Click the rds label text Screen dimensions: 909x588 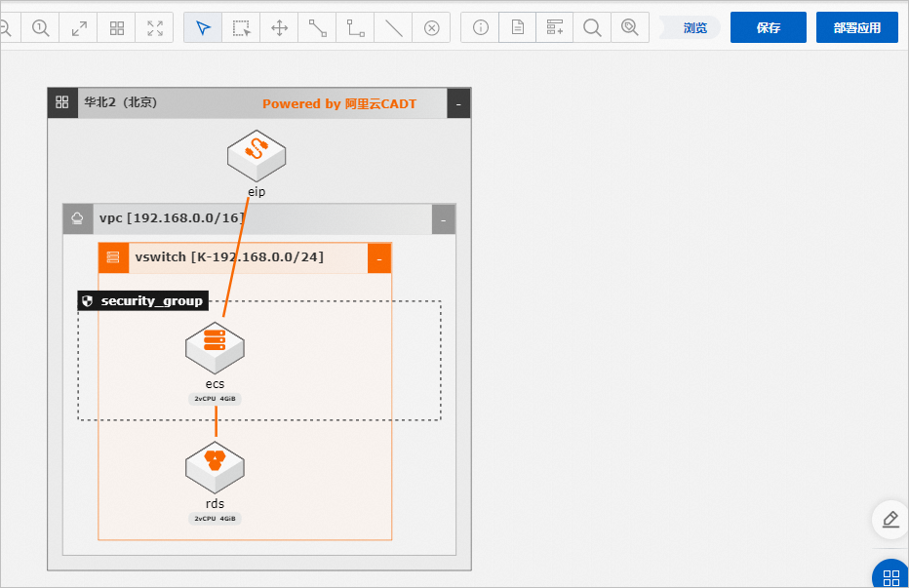point(215,503)
